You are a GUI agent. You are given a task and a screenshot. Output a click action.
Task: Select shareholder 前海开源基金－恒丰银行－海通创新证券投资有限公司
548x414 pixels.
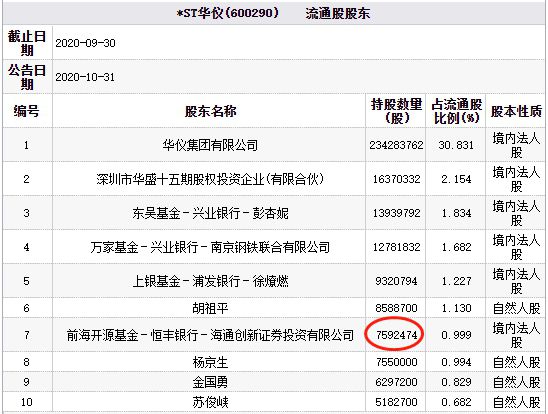coord(210,335)
